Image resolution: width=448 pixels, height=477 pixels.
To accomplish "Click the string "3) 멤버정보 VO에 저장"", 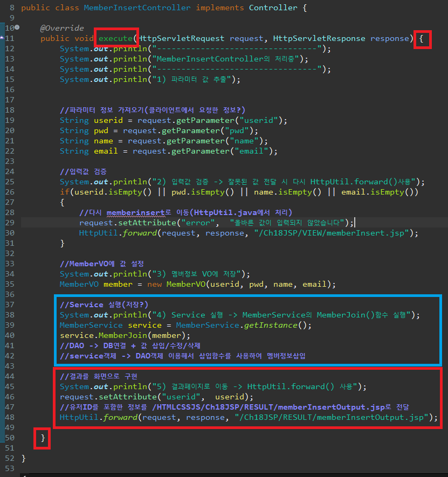I will (x=196, y=274).
